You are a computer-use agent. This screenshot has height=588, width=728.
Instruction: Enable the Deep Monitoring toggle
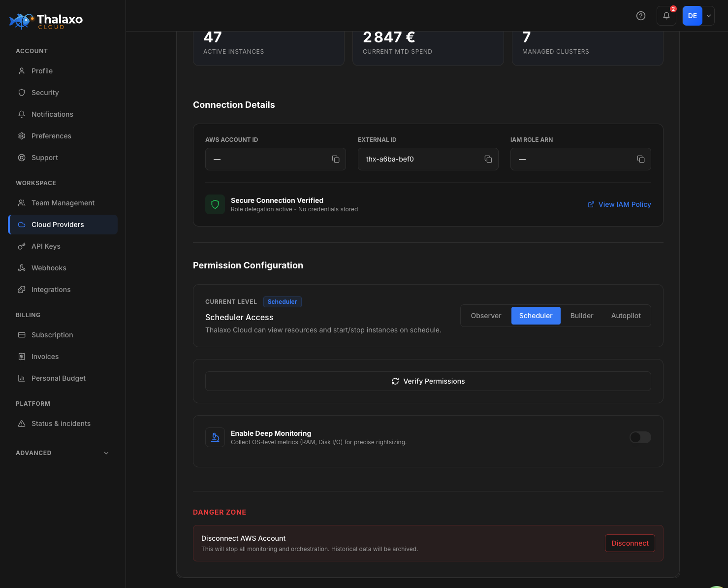(640, 437)
